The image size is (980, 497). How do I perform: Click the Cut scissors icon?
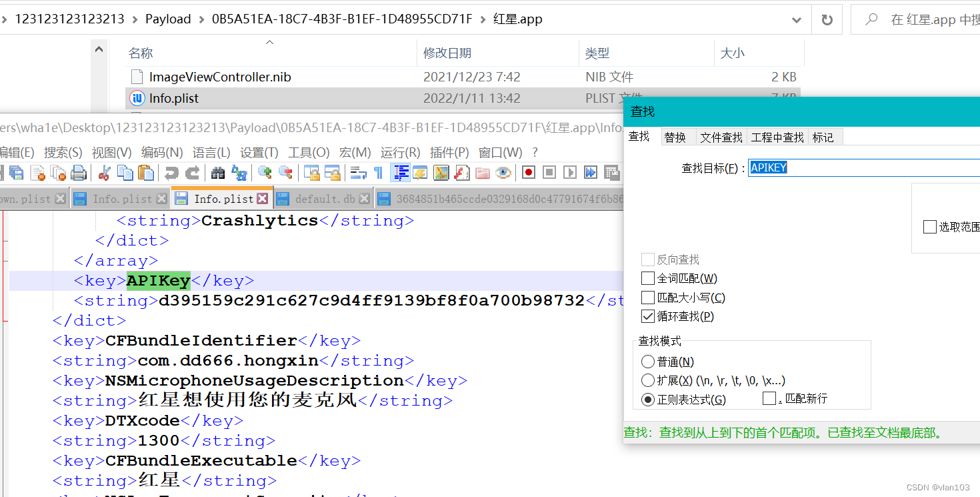(104, 173)
